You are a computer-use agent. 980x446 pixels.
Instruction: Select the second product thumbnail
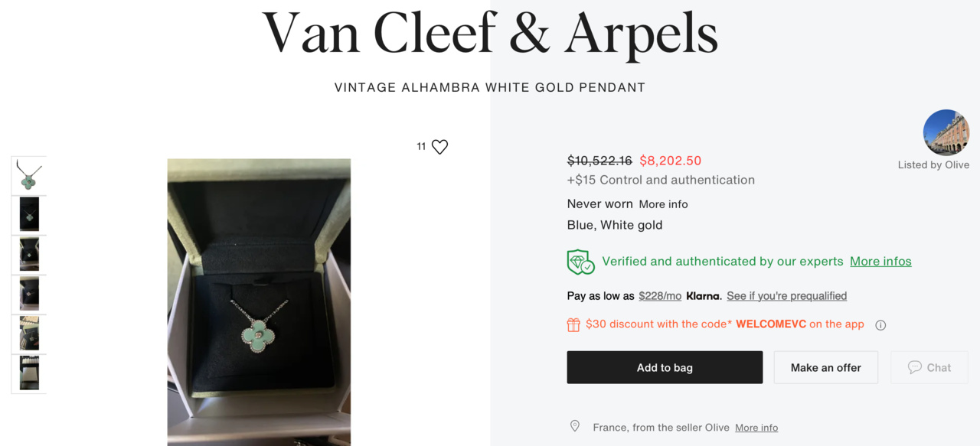click(x=29, y=215)
